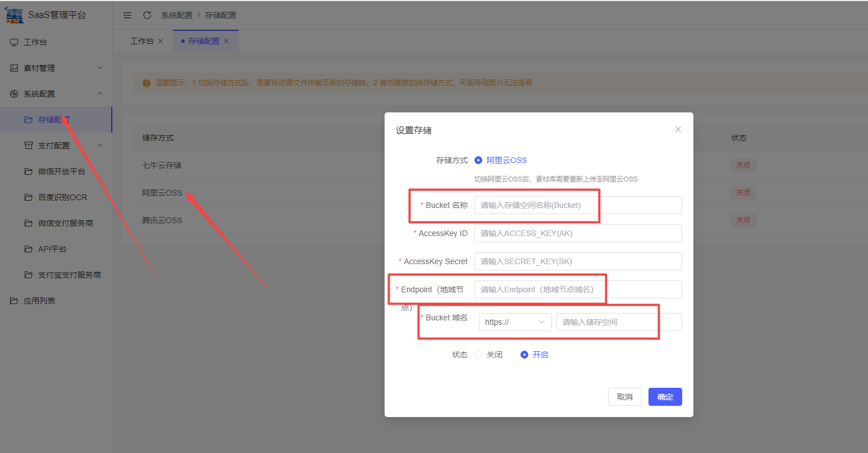Viewport: 868px width, 453px height.
Task: Click the 关闭 status tag for 腾讯云OSS
Action: (743, 220)
